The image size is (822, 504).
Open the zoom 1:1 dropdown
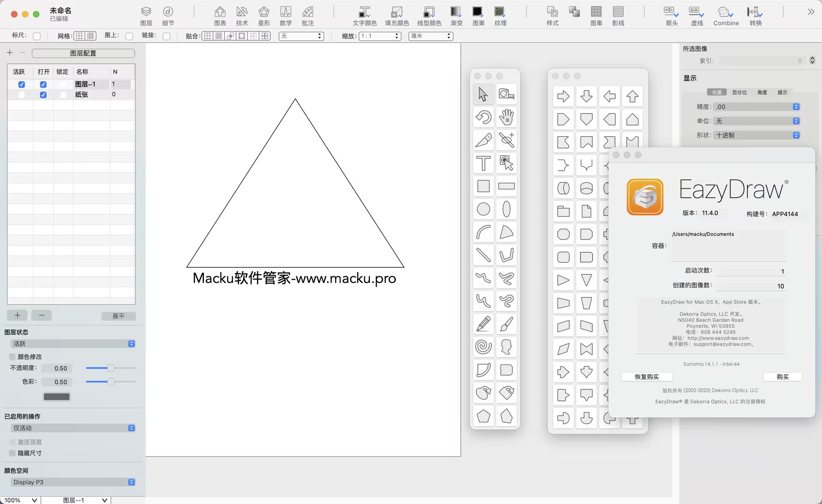[x=380, y=36]
